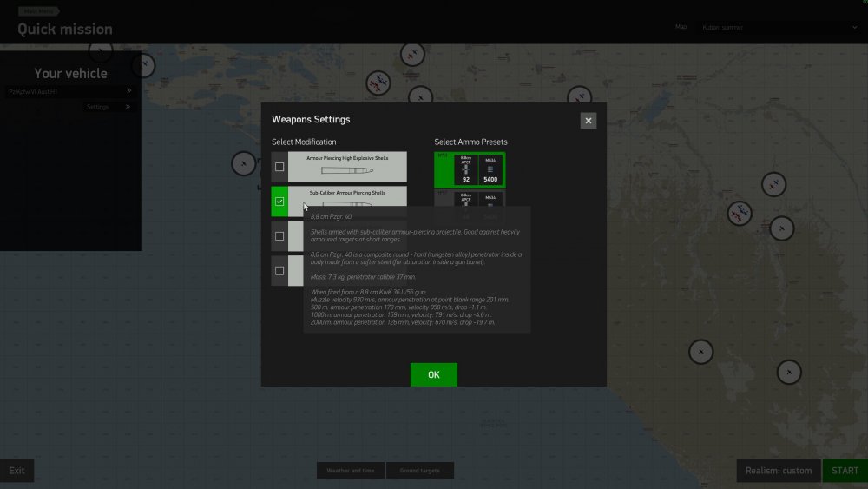The width and height of the screenshot is (868, 489).
Task: Open Weather and time settings
Action: [351, 471]
